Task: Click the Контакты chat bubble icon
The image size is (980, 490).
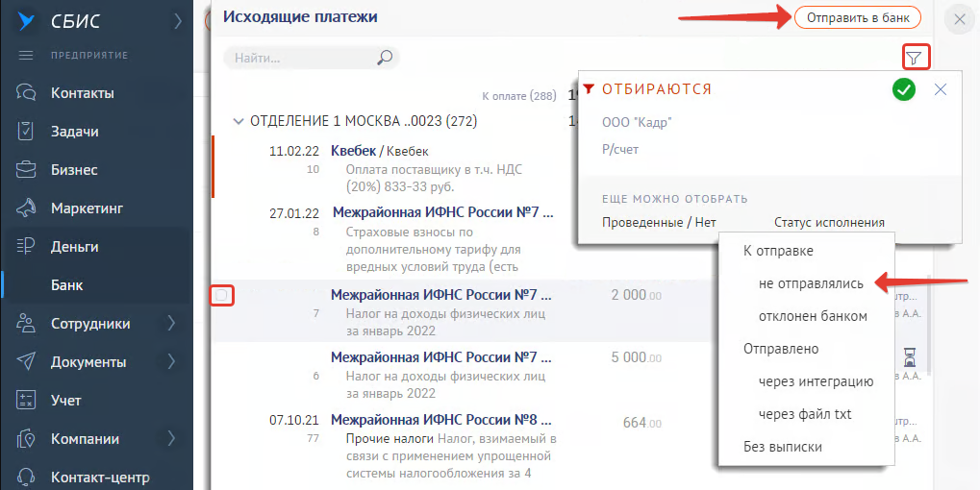Action: (x=26, y=93)
